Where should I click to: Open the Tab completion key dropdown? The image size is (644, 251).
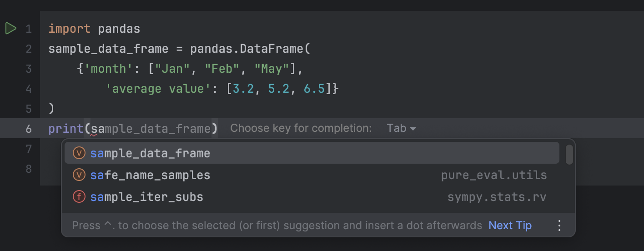tap(401, 129)
